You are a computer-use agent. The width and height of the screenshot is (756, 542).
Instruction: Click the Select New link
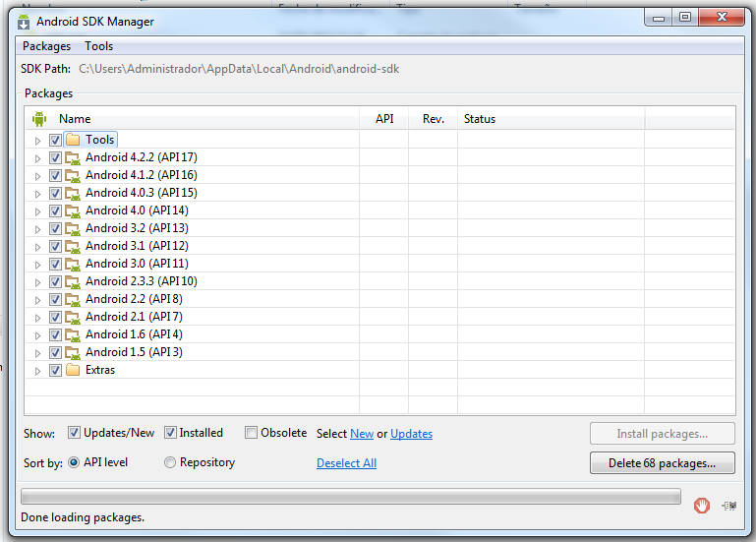point(362,434)
